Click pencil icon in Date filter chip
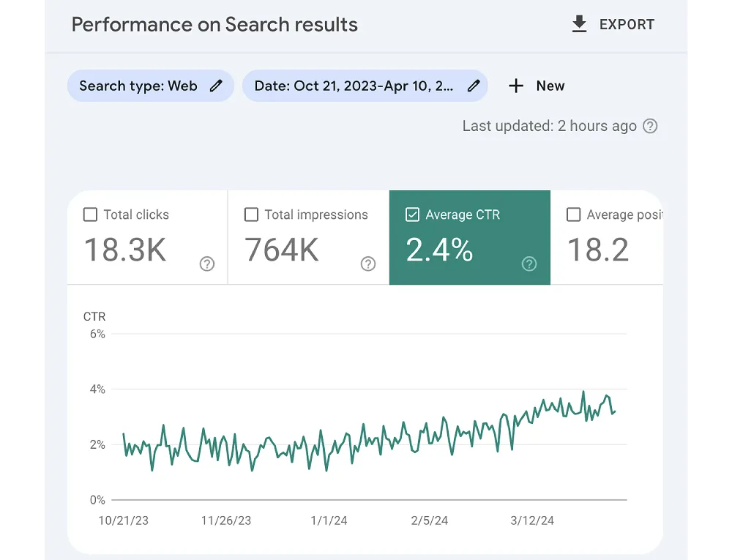Screen dimensions: 732x560 [474, 86]
